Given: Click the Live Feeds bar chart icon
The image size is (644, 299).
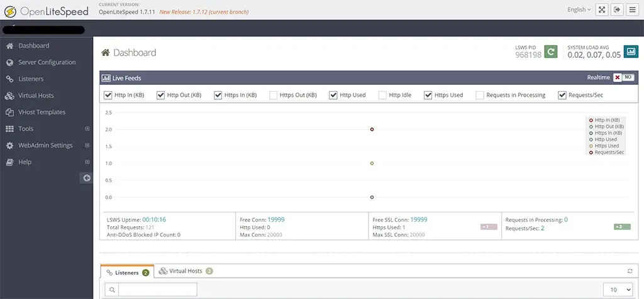Looking at the screenshot, I should (106, 78).
